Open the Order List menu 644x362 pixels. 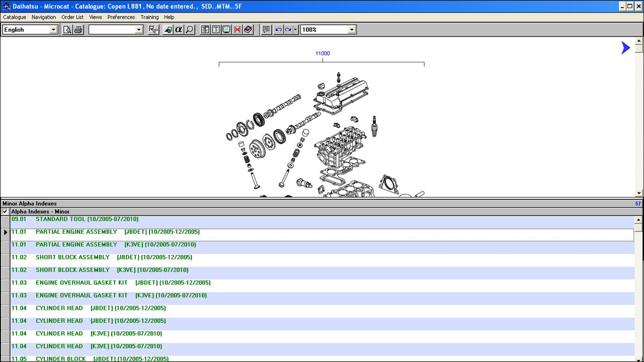[x=72, y=17]
